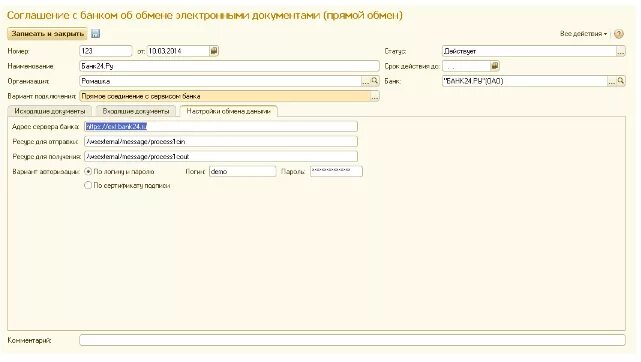Viewport: 641px width, 362px height.
Task: Click ellipsis button in Банк field
Action: click(x=612, y=81)
